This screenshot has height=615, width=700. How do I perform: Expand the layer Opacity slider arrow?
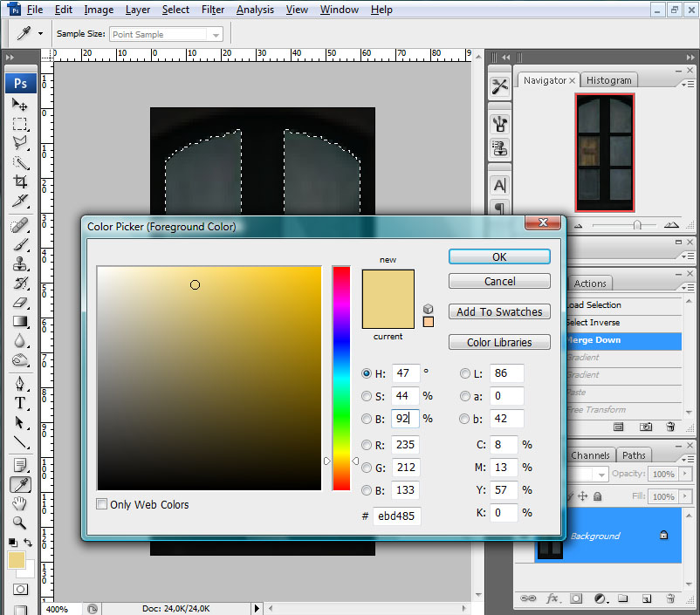click(683, 474)
